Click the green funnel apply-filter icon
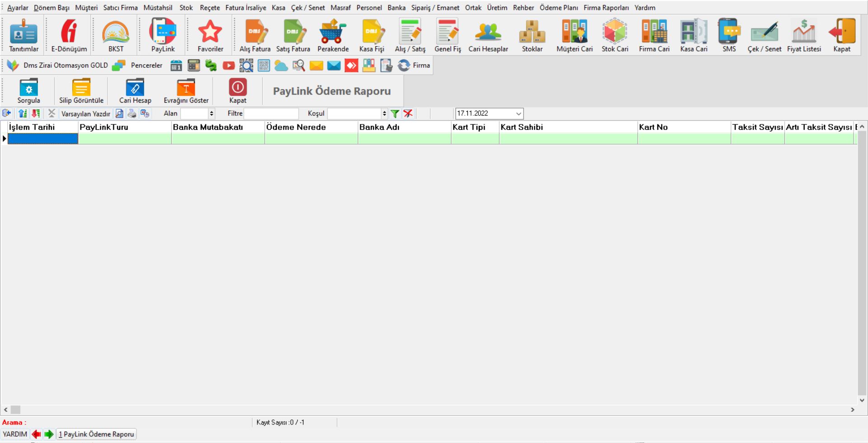 click(395, 114)
